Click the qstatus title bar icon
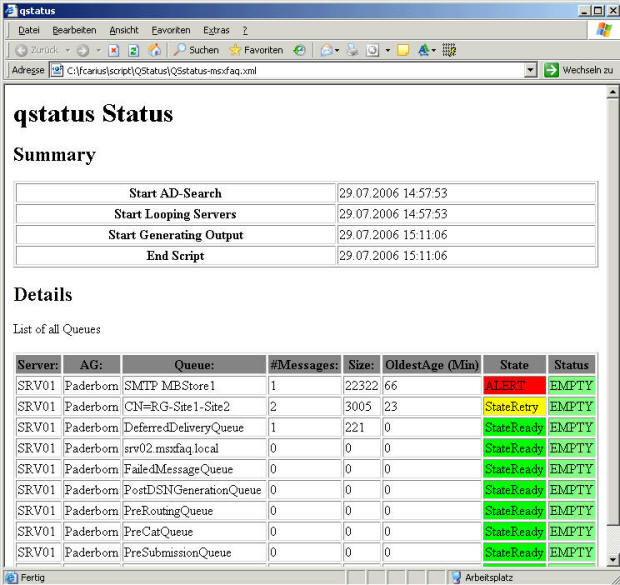The image size is (620, 585). (x=11, y=10)
